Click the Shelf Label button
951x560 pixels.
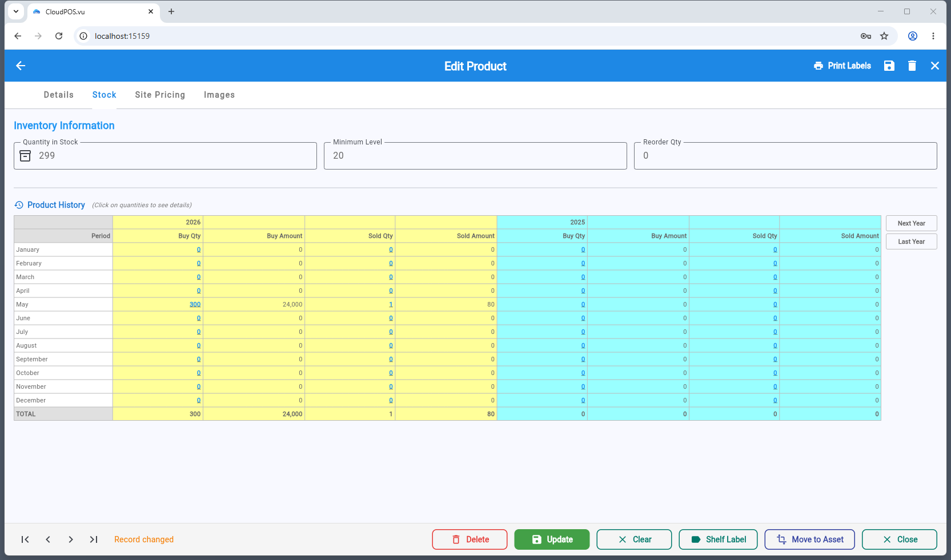coord(718,539)
